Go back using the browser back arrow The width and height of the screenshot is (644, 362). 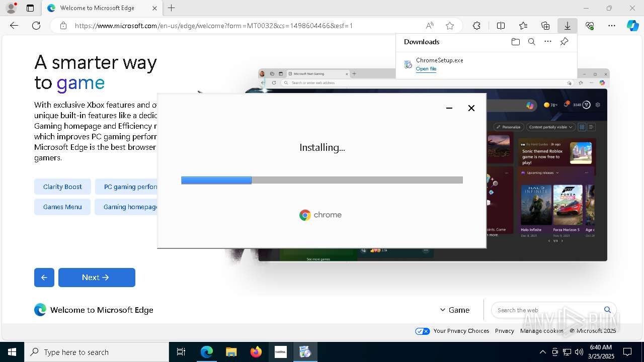tap(14, 26)
